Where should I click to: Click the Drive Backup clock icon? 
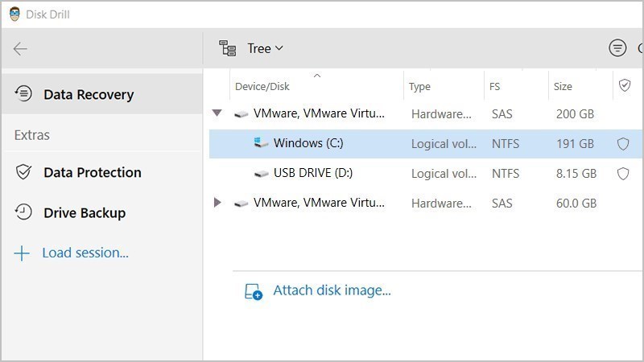23,212
